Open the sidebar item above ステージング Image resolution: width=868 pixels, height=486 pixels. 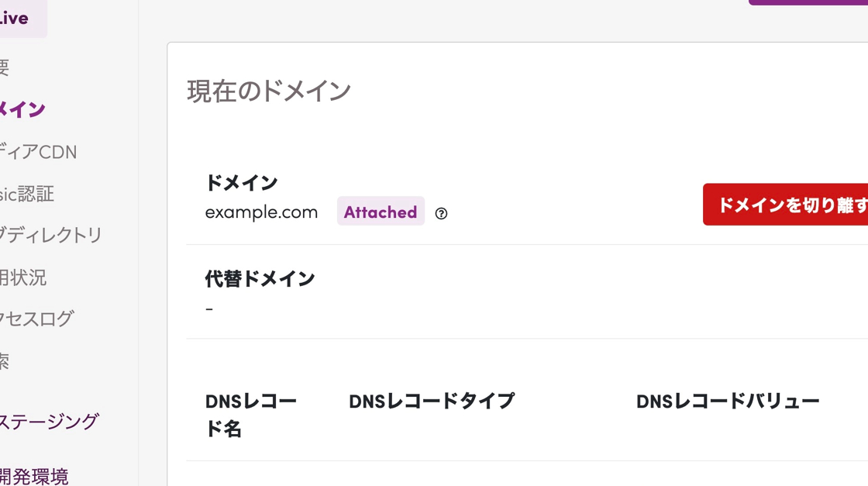click(x=5, y=360)
